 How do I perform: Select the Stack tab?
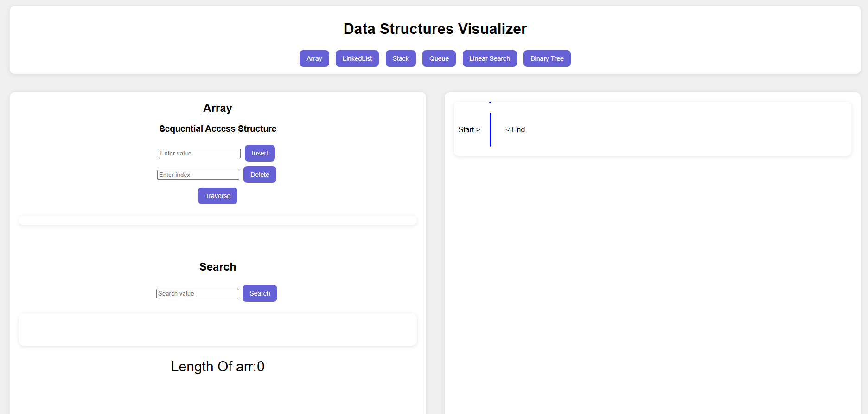point(401,58)
